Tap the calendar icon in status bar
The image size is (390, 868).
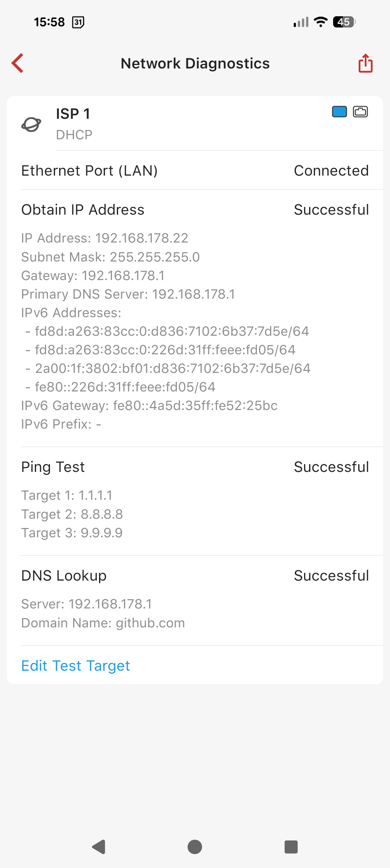click(x=78, y=22)
